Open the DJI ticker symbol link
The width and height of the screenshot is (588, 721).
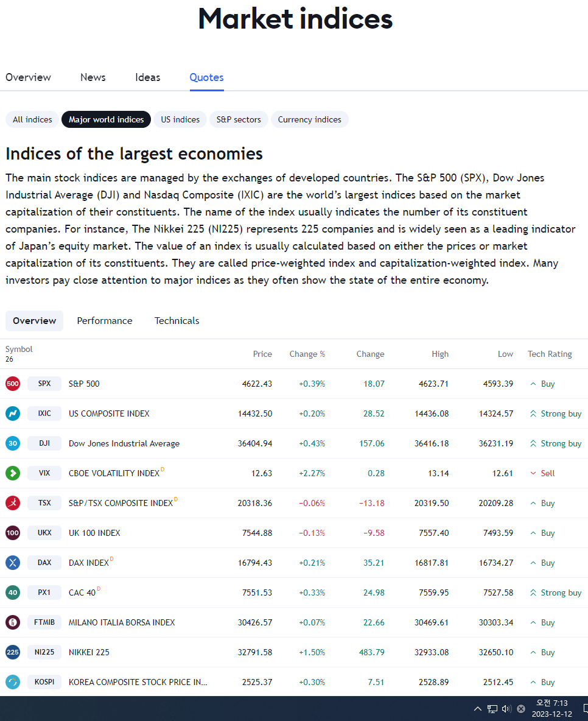click(x=44, y=443)
